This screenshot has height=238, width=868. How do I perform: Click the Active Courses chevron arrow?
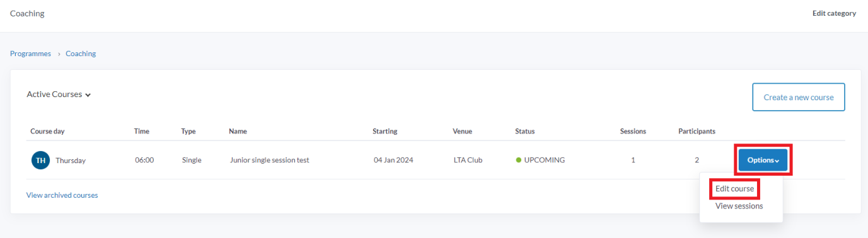pos(88,95)
